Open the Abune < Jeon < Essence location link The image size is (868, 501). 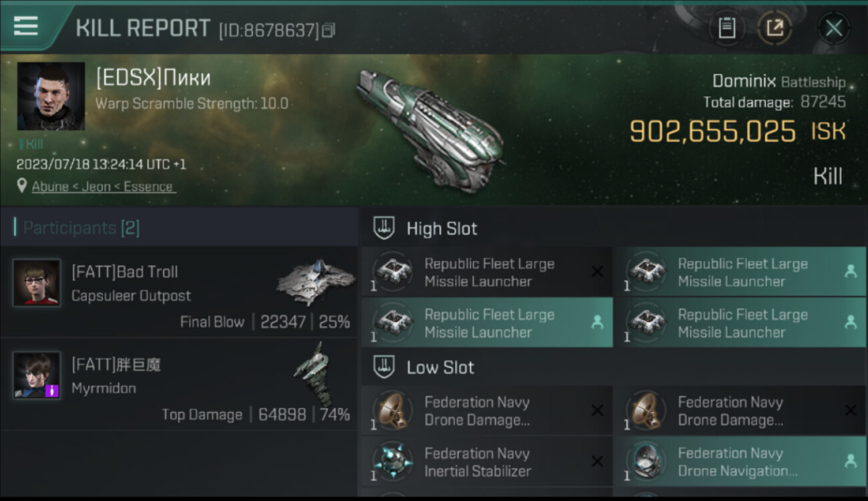point(103,187)
